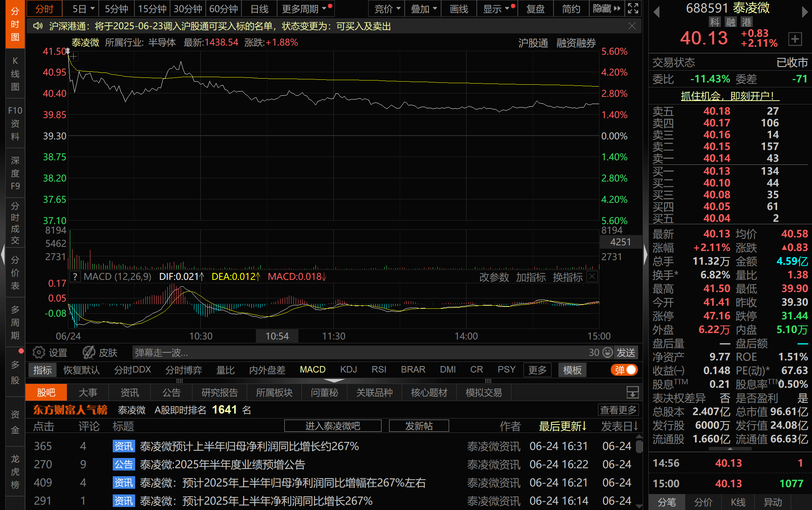Open post 泰凌微:2025年半年度业绩预增公告
This screenshot has width=812, height=510.
pyautogui.click(x=222, y=464)
